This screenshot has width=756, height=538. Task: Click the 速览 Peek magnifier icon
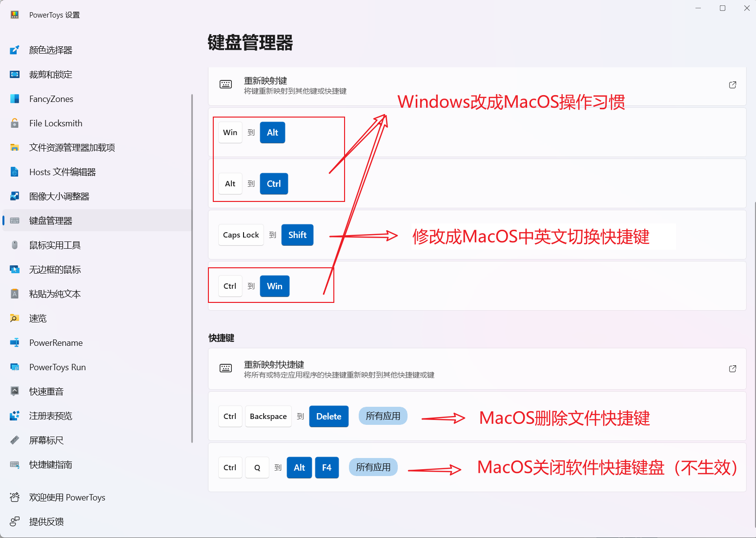(x=15, y=318)
